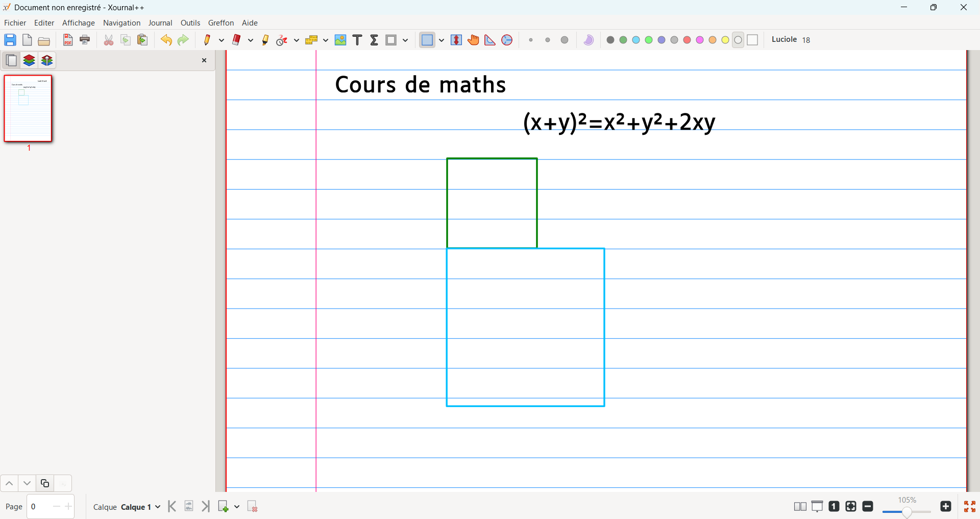Toggle paired pages view
980x519 pixels.
(800, 506)
